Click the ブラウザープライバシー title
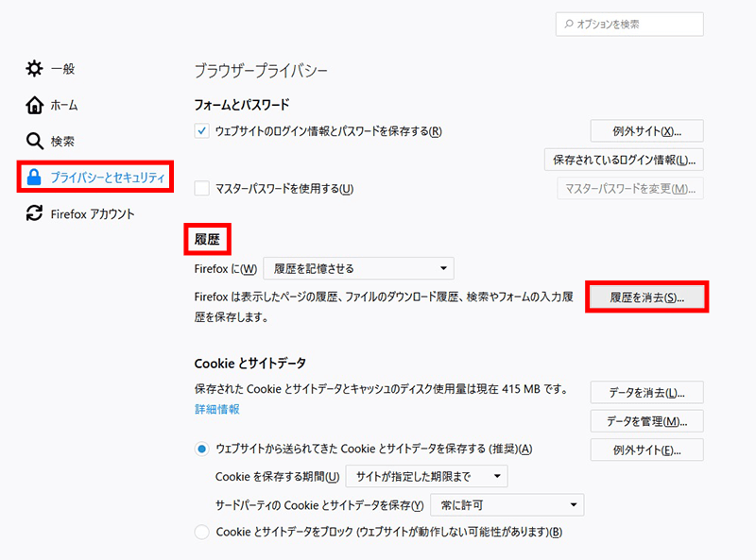Screen dimensions: 756x560 coord(261,71)
